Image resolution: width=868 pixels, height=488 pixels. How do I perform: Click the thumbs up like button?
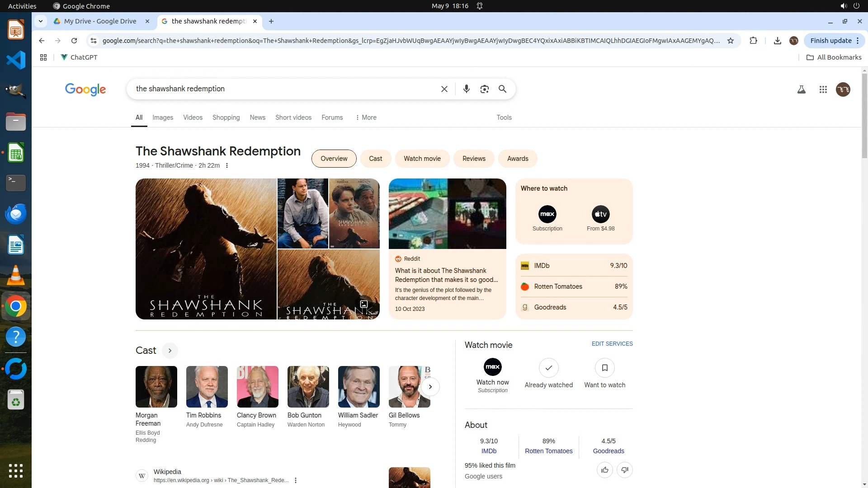[604, 470]
